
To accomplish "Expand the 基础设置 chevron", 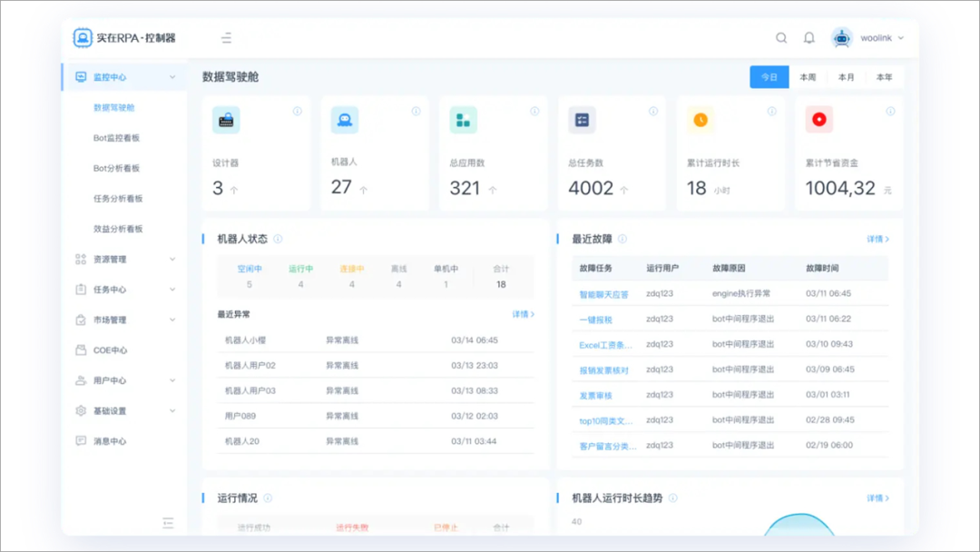I will tap(172, 410).
